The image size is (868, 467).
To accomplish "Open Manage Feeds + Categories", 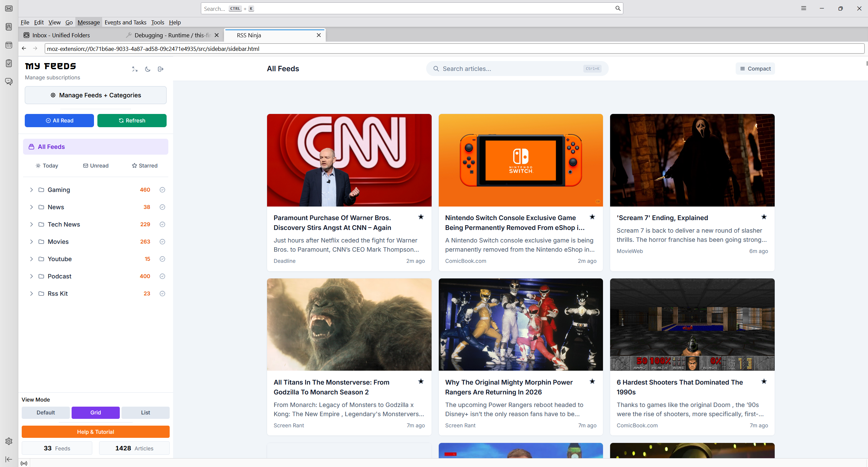I will [x=95, y=95].
